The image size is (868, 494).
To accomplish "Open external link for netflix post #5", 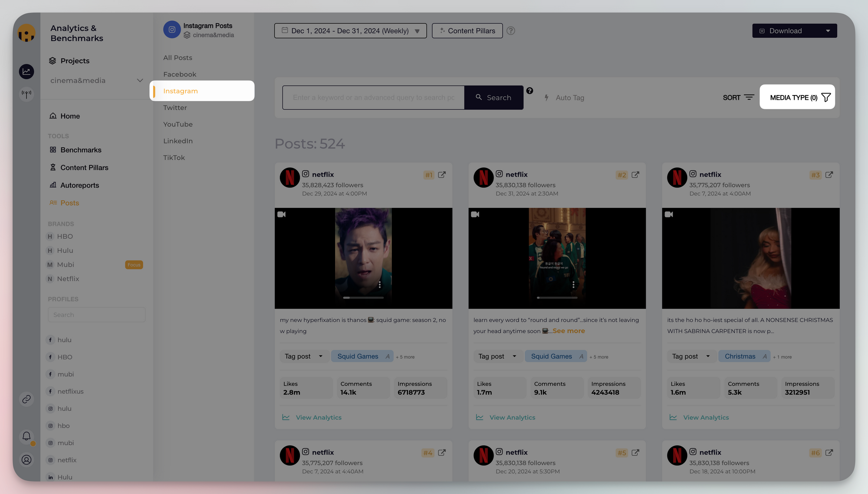I will tap(635, 452).
